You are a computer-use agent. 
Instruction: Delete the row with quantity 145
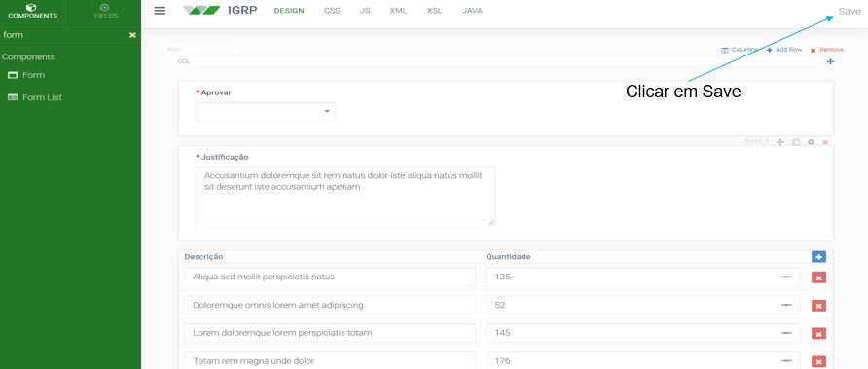818,333
